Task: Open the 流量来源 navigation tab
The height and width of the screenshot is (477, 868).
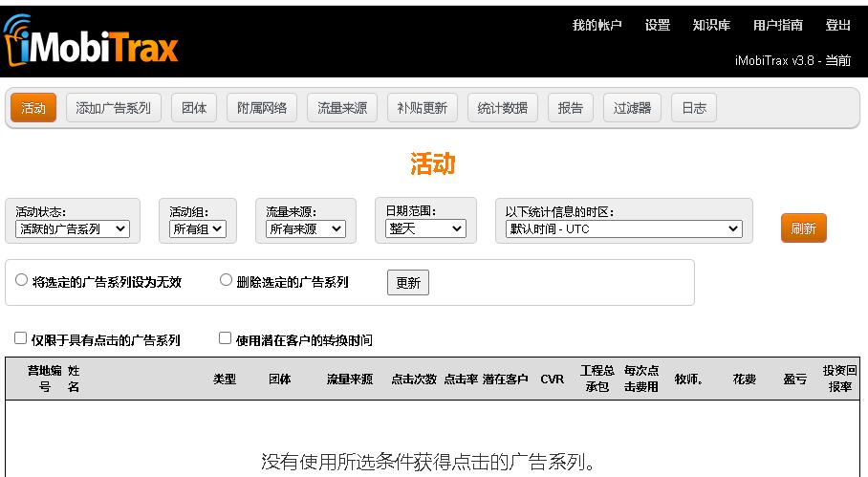Action: 342,108
